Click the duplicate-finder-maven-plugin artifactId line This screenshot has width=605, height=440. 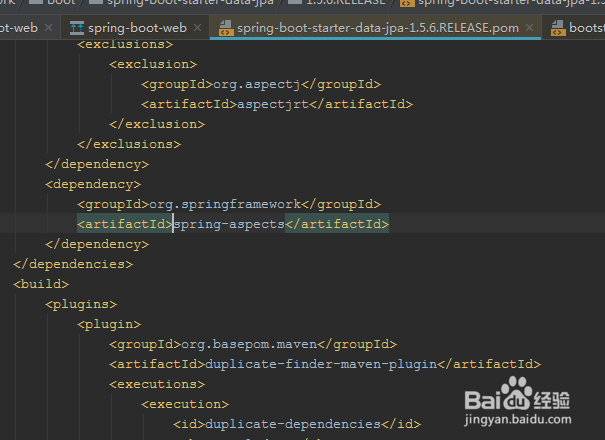click(325, 364)
